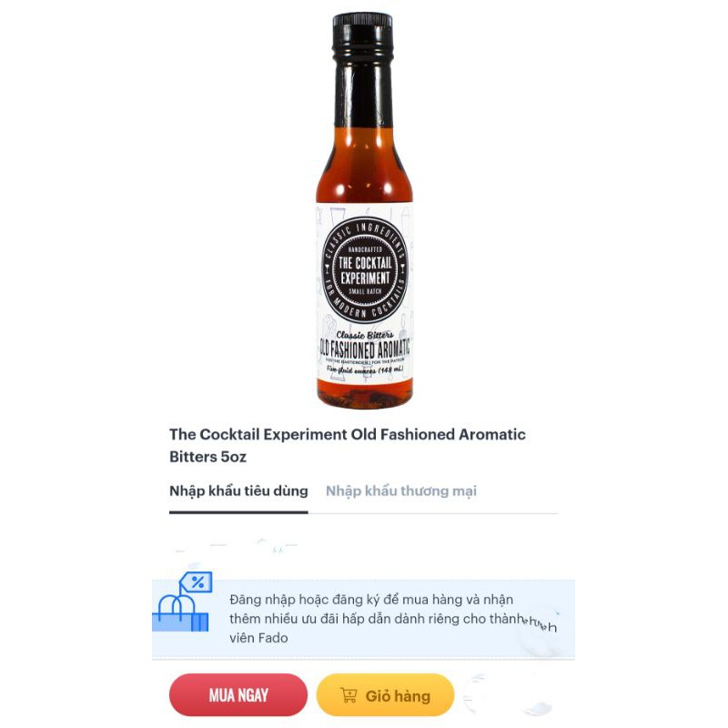Open the product title Cocktail Experiment link

pyautogui.click(x=348, y=434)
